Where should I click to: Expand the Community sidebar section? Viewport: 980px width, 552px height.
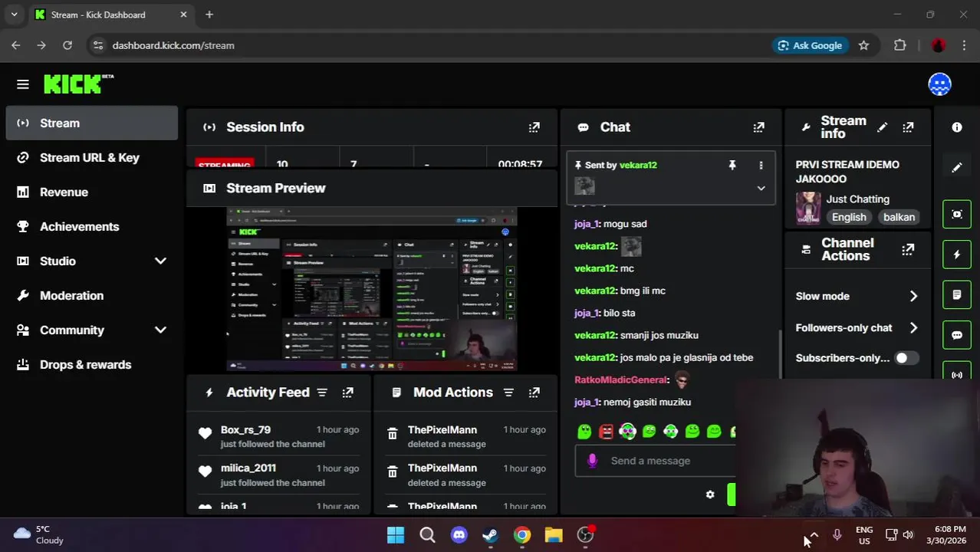point(160,330)
